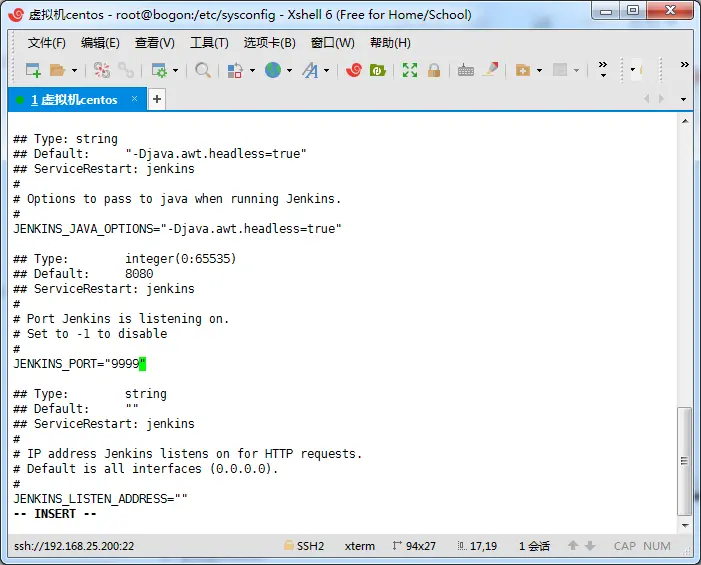Click the Open Session folder icon

[58, 70]
